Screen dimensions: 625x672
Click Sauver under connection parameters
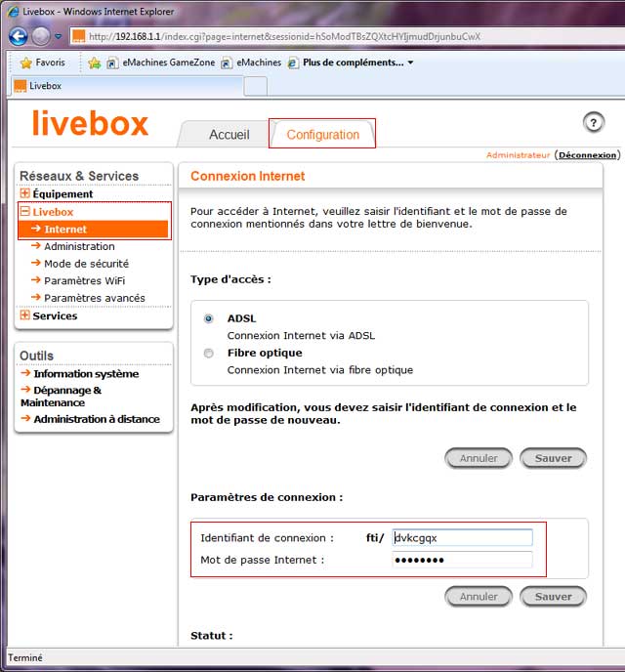click(x=553, y=596)
